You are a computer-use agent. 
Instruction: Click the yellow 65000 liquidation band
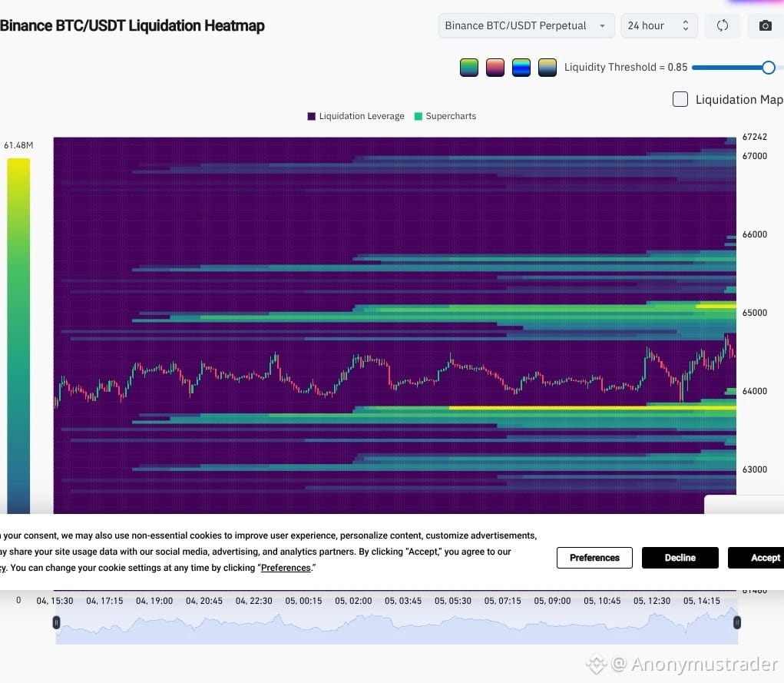pos(716,305)
